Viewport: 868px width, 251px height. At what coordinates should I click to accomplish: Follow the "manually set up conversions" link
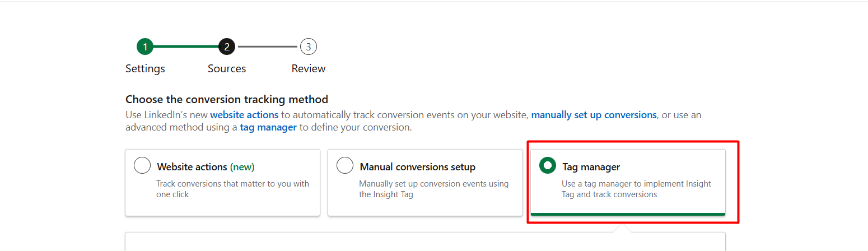tap(594, 115)
